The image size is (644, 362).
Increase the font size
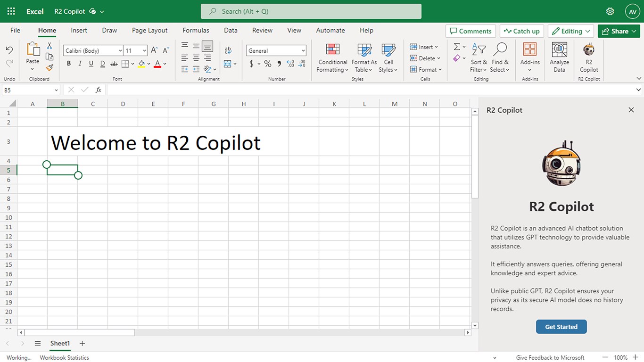154,50
